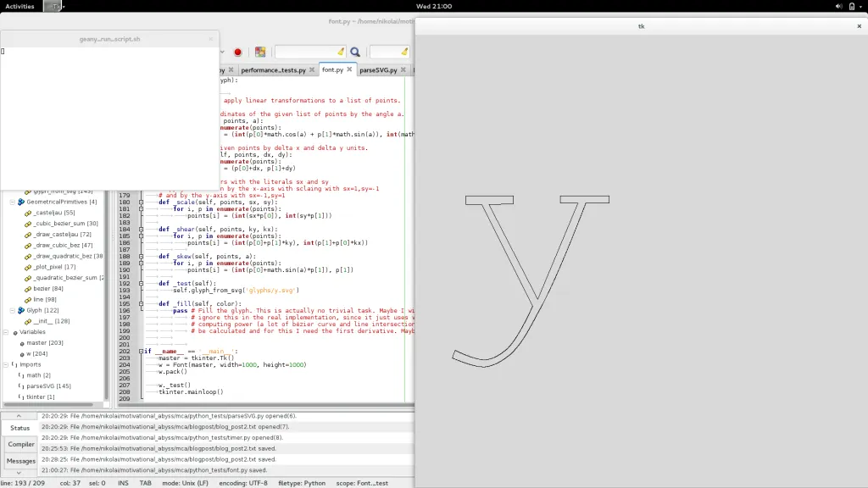Fold the _scale function at line 180
Viewport: 868px width, 488px height.
click(x=141, y=202)
